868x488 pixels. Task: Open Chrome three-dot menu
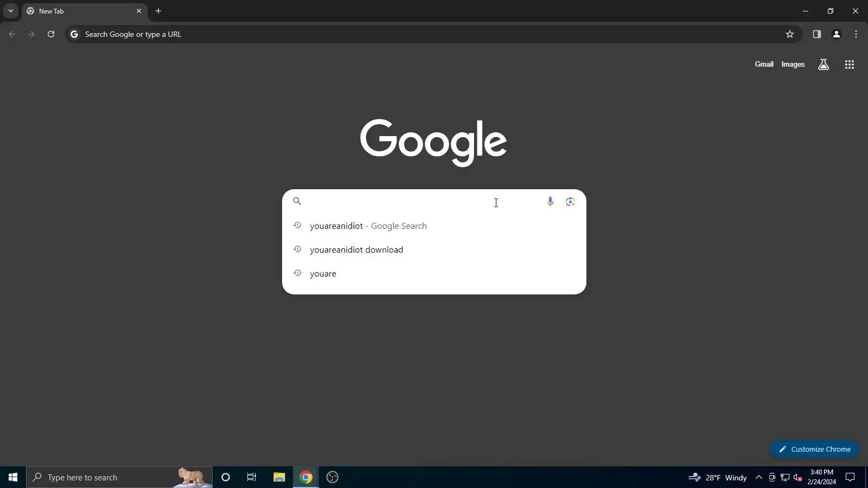856,34
